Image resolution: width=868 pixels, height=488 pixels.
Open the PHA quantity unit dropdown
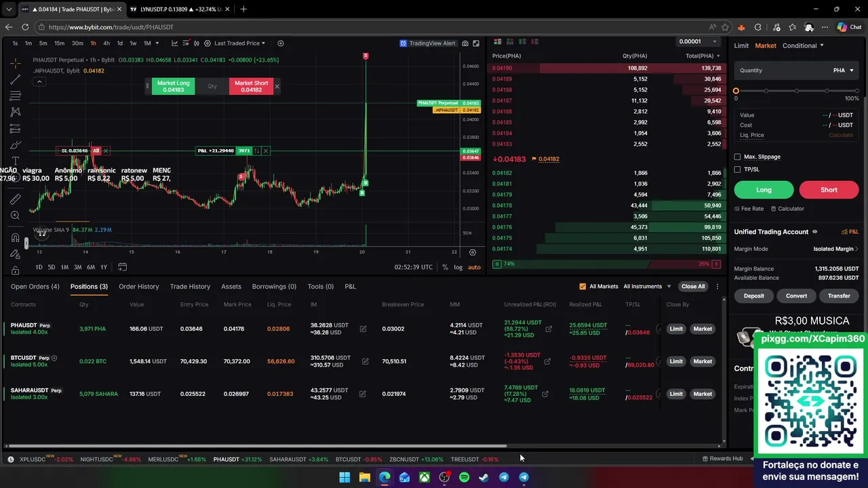click(x=843, y=70)
